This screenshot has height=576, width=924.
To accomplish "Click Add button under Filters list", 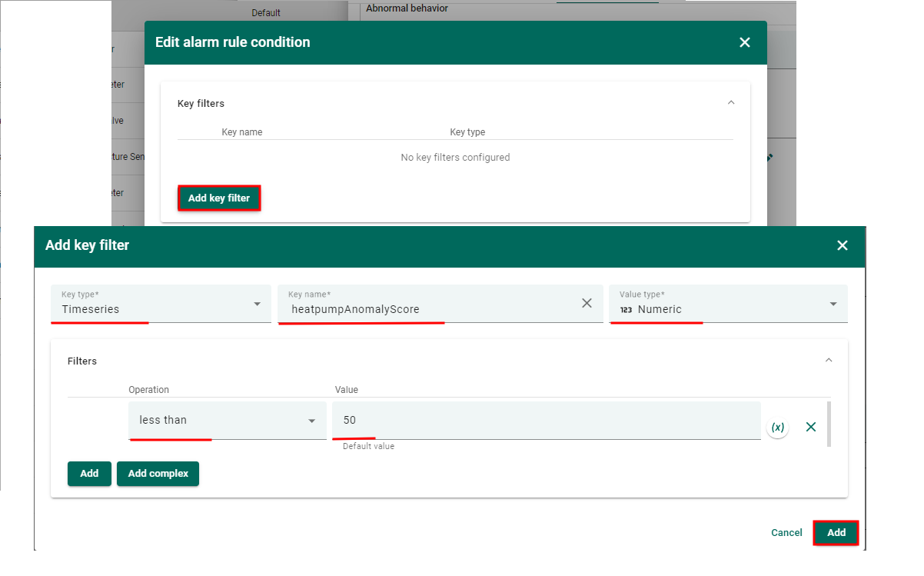I will [89, 474].
